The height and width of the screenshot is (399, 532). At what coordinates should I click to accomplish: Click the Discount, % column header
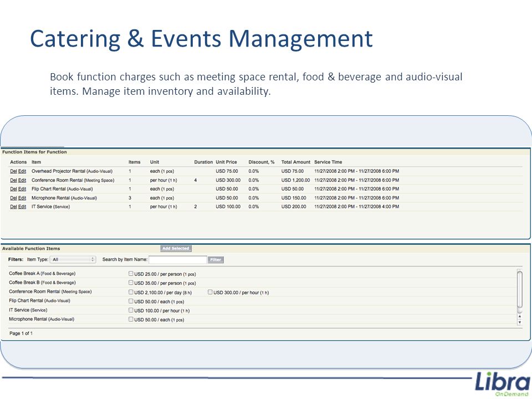click(x=261, y=162)
